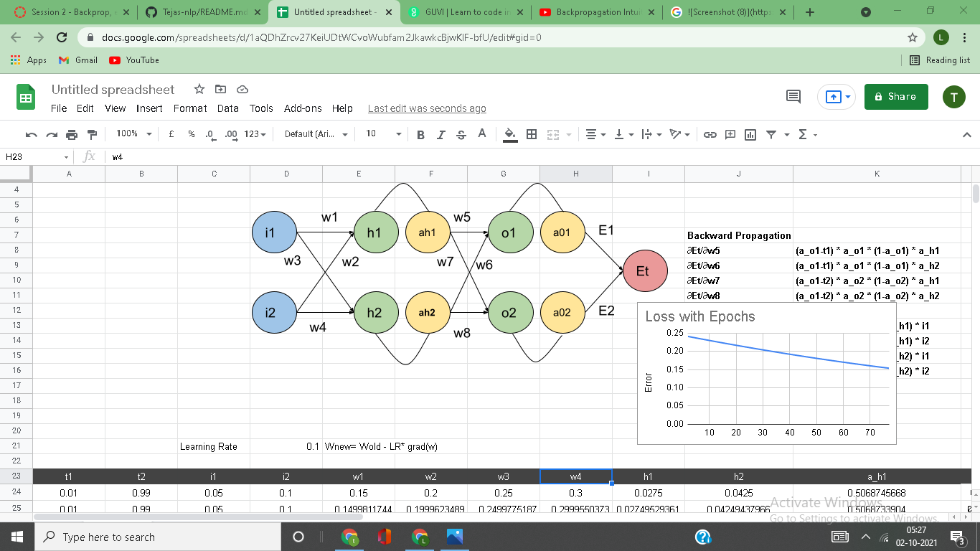Apply currency format with the pound icon
The width and height of the screenshot is (980, 551).
coord(171,134)
